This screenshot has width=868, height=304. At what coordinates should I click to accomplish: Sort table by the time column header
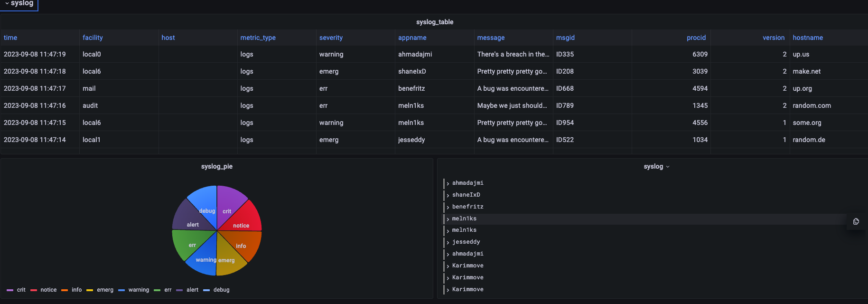(10, 38)
